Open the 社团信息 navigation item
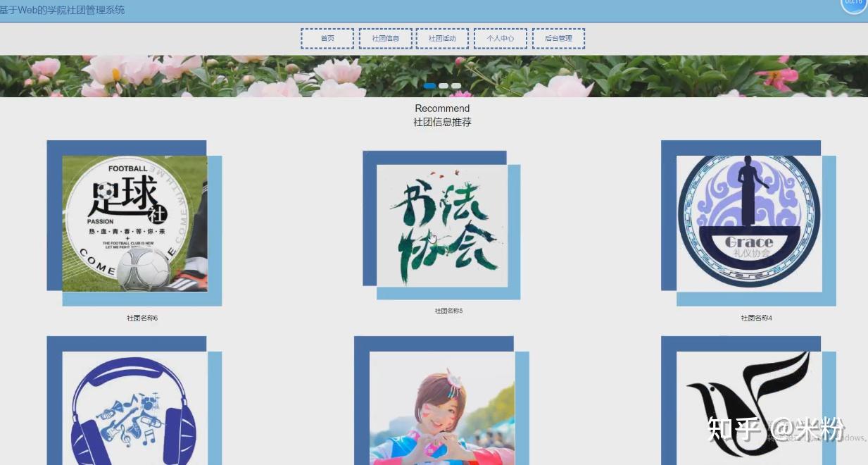 (x=385, y=39)
